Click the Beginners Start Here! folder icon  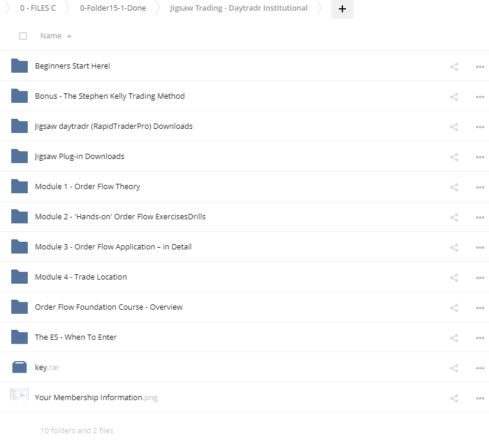point(20,66)
